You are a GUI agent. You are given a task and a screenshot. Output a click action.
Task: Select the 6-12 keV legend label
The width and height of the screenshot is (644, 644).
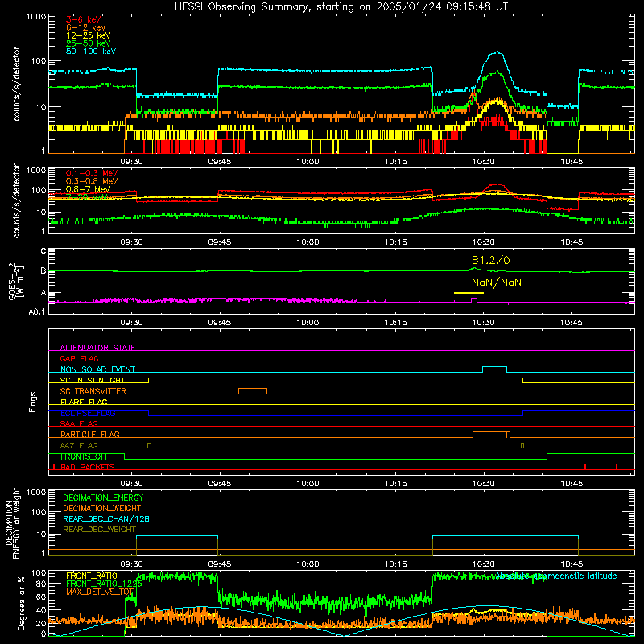click(x=86, y=27)
